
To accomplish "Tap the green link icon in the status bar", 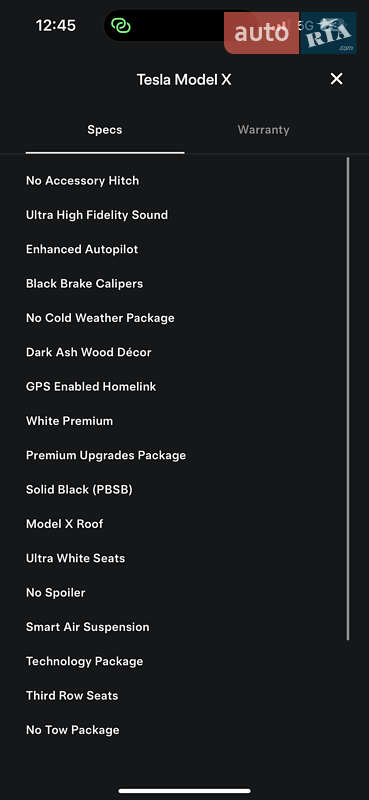I will tap(121, 25).
